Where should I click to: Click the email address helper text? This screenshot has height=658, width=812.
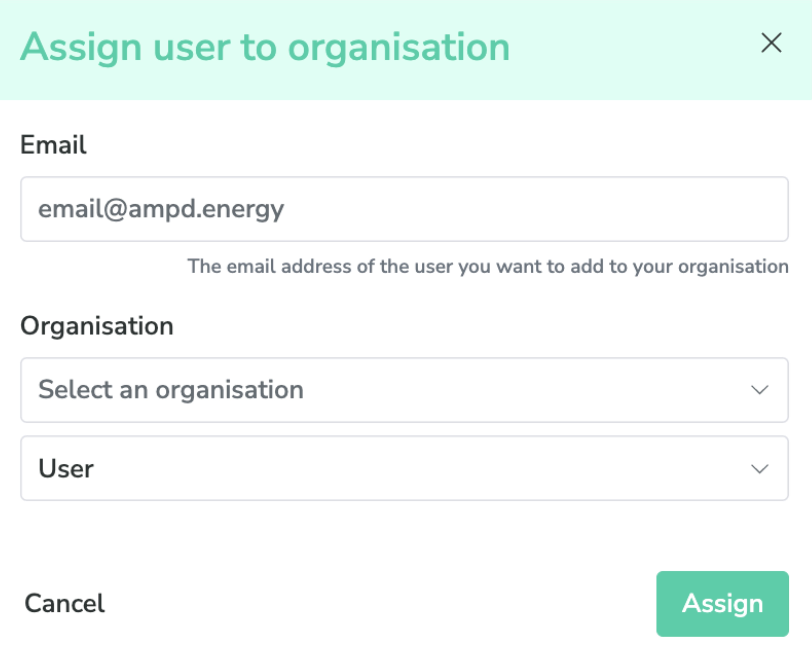click(x=488, y=266)
